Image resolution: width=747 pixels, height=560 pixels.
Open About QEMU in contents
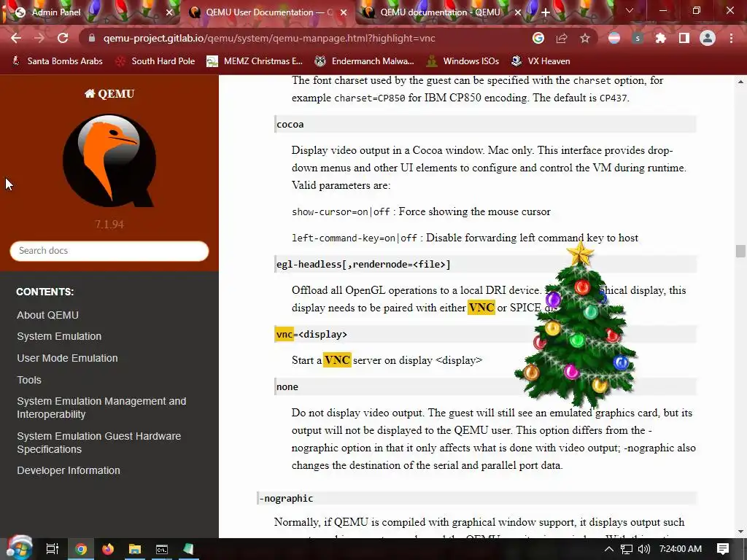click(x=47, y=315)
